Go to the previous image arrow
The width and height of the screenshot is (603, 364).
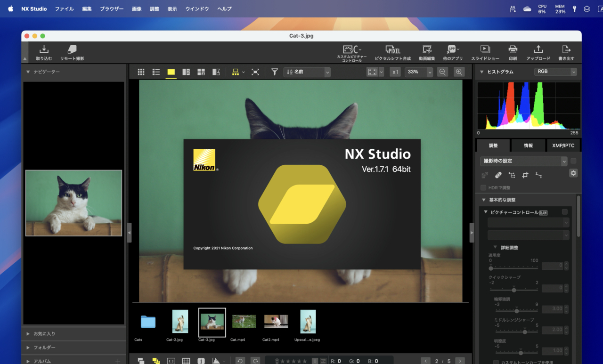(425, 361)
